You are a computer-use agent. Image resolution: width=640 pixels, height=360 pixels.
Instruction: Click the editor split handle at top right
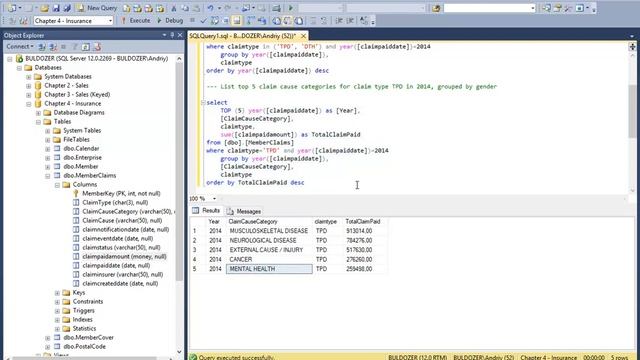tap(632, 47)
